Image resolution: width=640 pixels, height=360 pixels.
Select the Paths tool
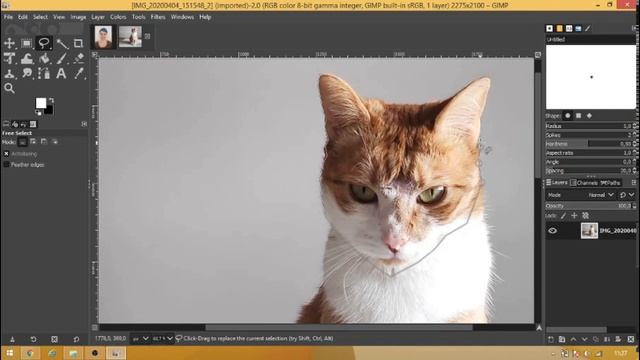[44, 73]
